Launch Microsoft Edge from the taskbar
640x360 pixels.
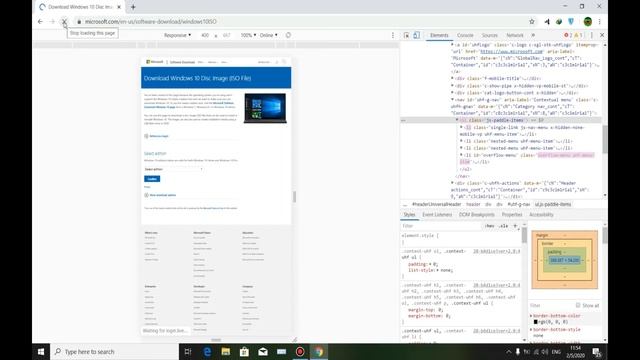point(207,351)
